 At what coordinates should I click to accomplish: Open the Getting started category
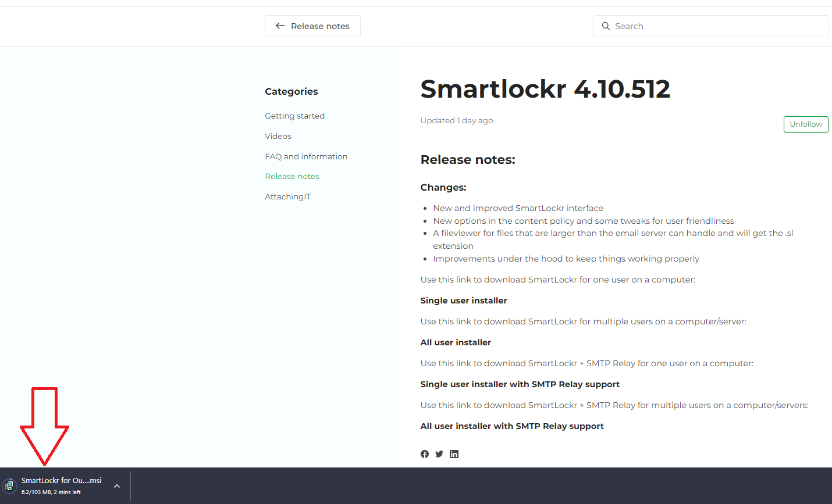[x=295, y=116]
